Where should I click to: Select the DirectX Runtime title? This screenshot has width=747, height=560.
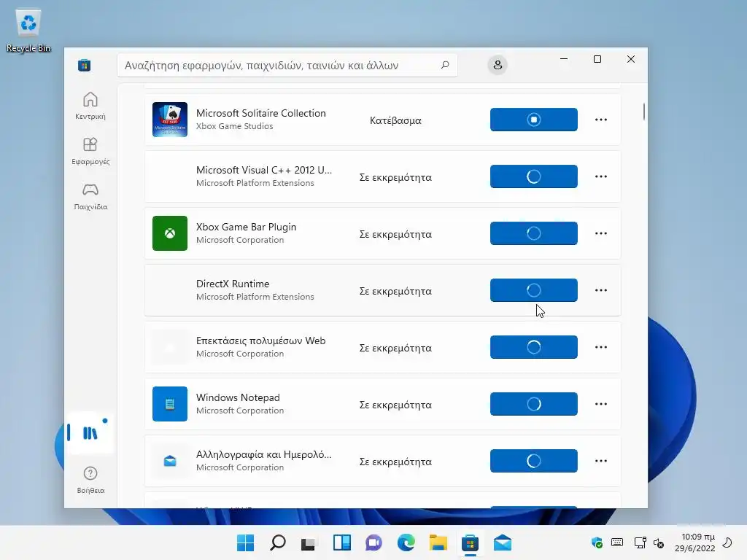[x=233, y=284]
